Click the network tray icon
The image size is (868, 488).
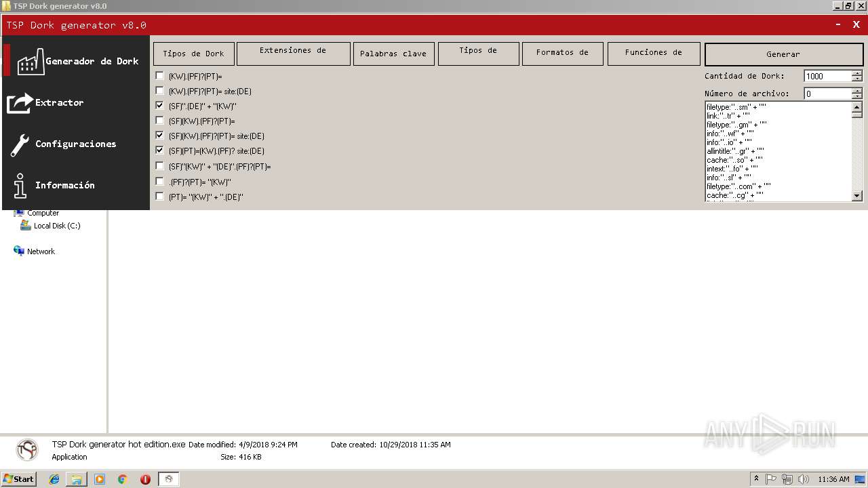[787, 479]
